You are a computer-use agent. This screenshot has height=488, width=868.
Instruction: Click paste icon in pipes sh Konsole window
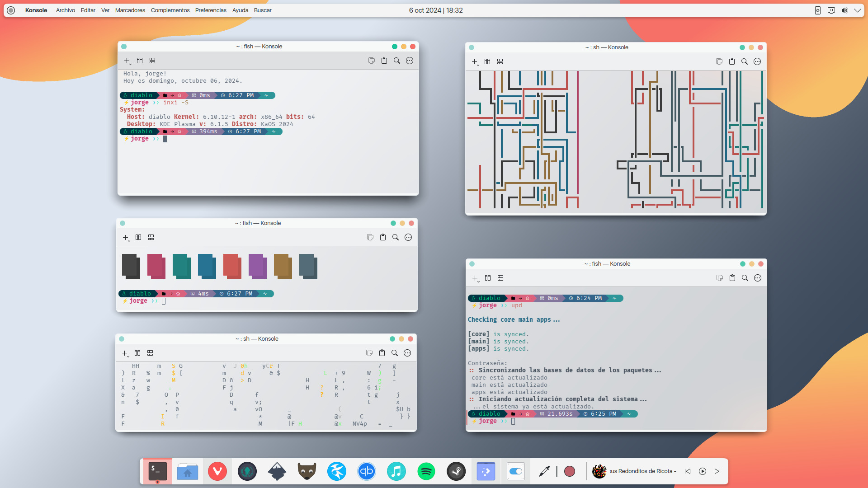[x=732, y=61]
